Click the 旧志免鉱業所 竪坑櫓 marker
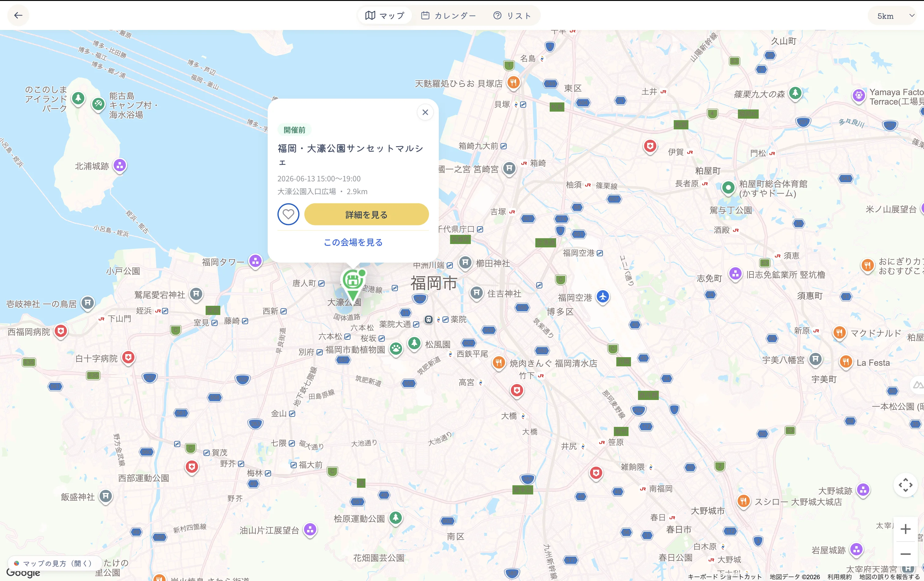This screenshot has height=581, width=924. pyautogui.click(x=735, y=274)
